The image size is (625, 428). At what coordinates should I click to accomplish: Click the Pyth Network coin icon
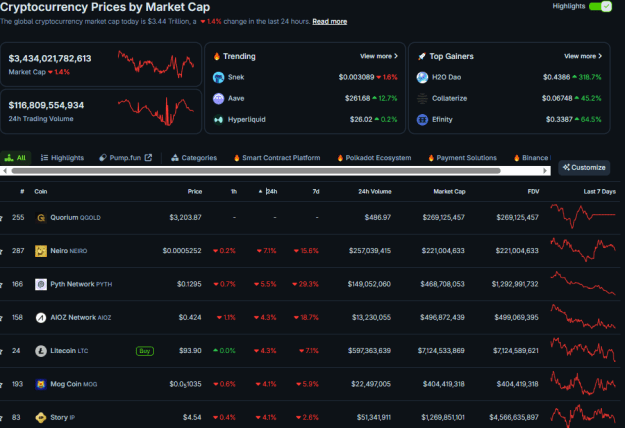41,284
